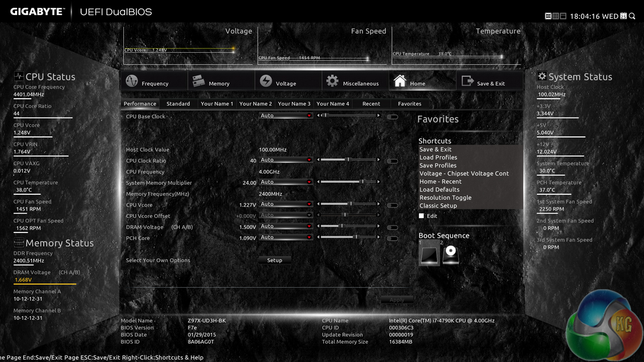The image size is (644, 362).
Task: Toggle the CPU Base Clock switch
Action: click(x=392, y=117)
